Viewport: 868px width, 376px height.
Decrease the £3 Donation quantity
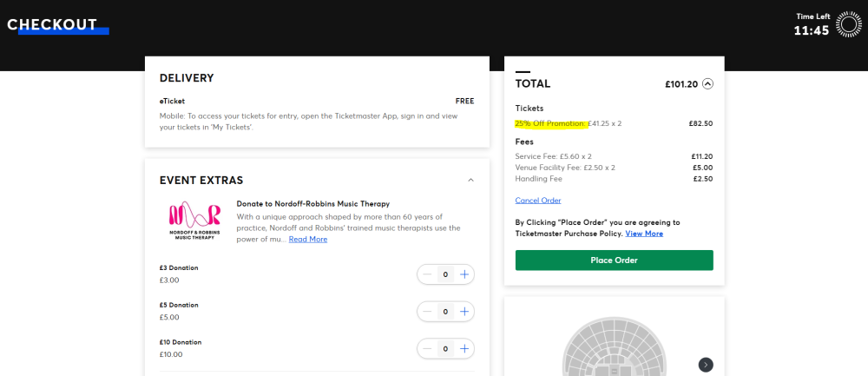click(x=427, y=274)
